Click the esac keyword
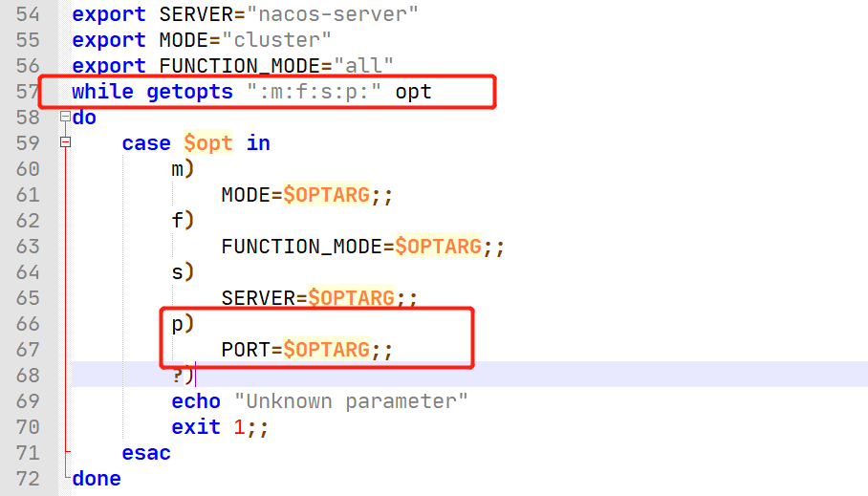868x496 pixels. pyautogui.click(x=146, y=452)
